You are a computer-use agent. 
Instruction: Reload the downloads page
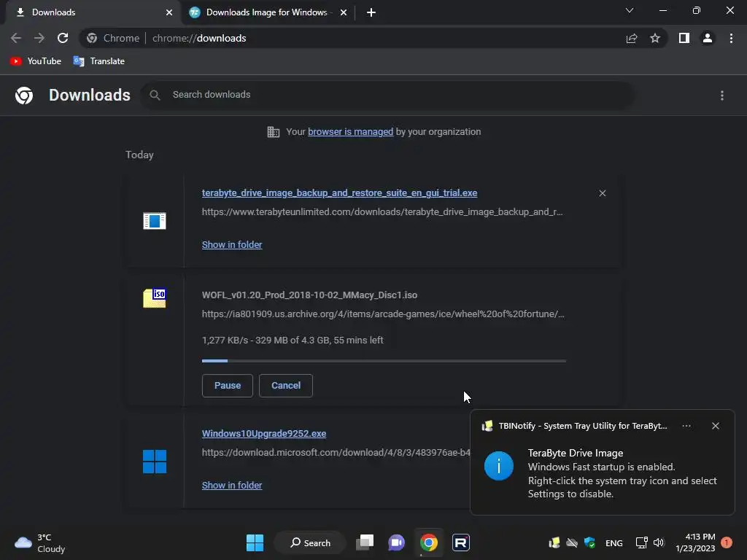tap(63, 38)
